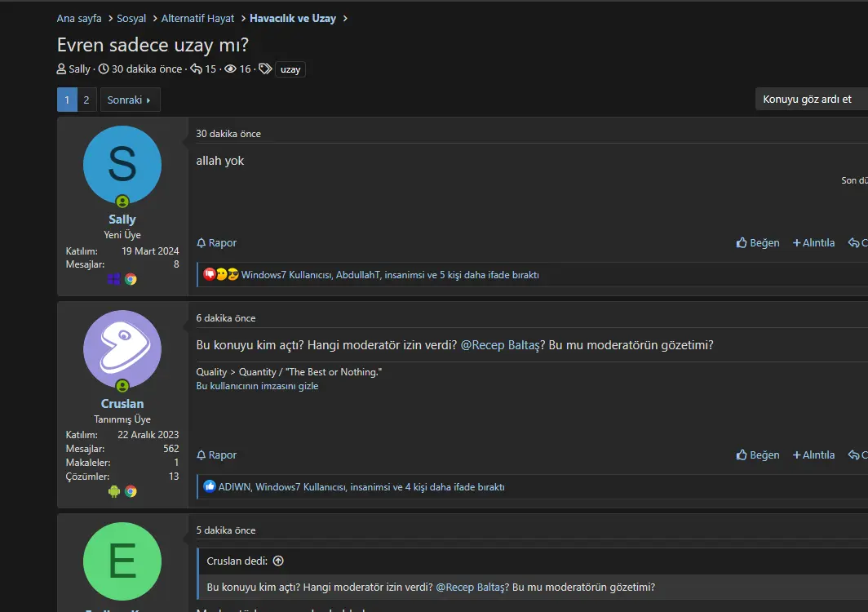
Task: Quote Cruslan's post with Alıntıla
Action: (x=814, y=455)
